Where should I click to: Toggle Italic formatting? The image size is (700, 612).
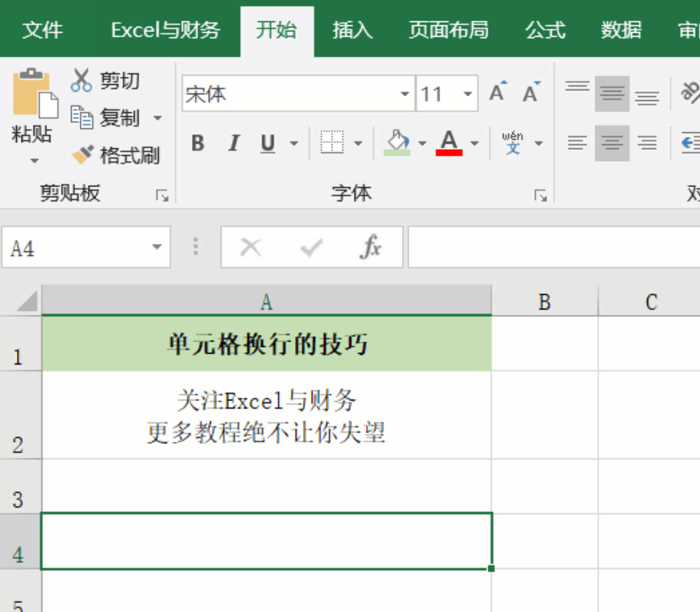point(234,144)
